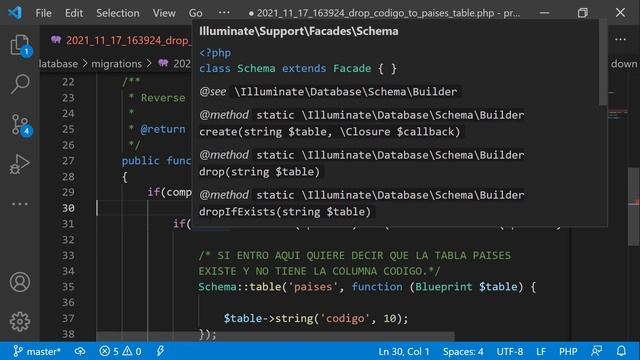
Task: Click the database breadcrumb segment
Action: click(58, 64)
